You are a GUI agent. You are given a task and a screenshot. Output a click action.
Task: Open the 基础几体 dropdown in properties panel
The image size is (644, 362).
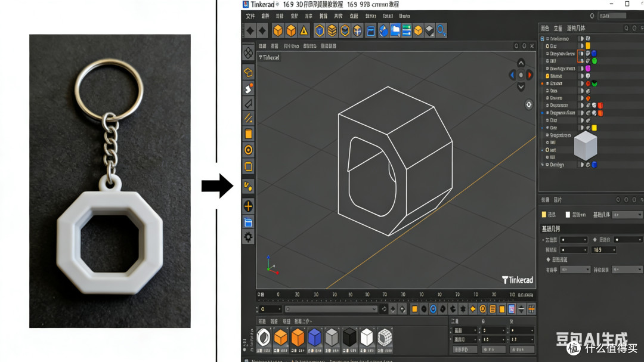pos(627,215)
